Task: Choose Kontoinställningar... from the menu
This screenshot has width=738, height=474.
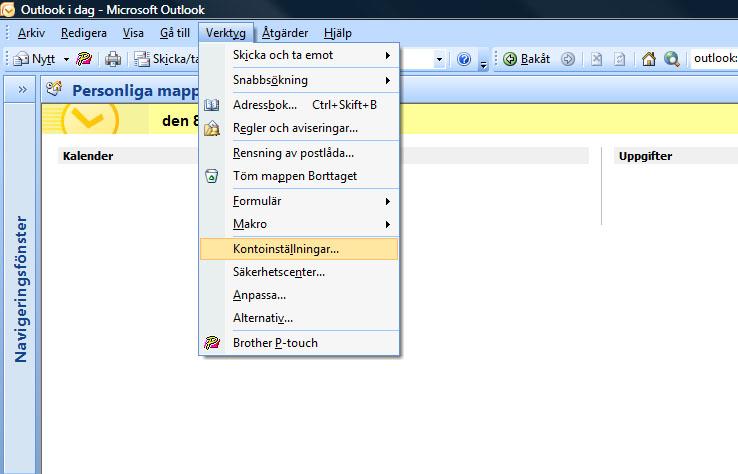Action: pos(299,249)
